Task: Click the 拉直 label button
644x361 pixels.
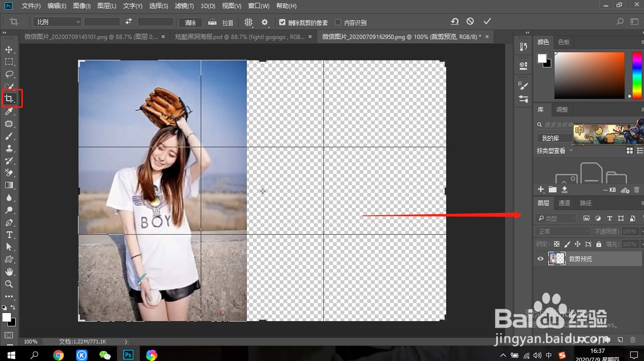Action: [x=228, y=22]
